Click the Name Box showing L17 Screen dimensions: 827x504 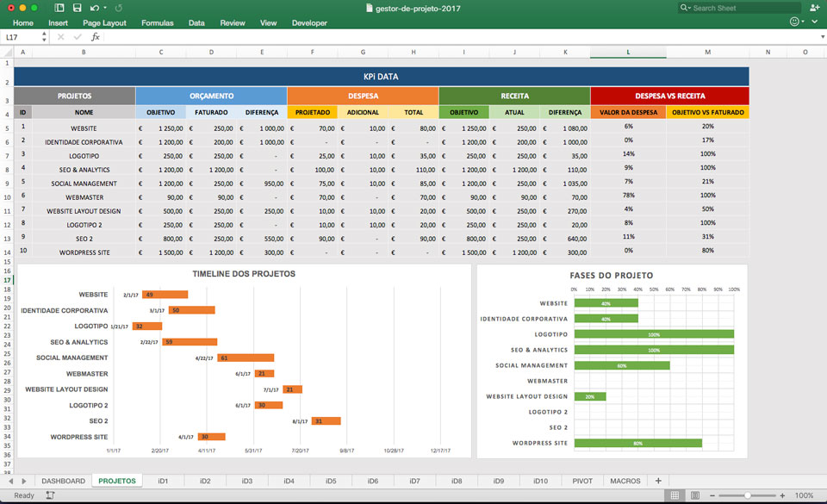point(21,37)
